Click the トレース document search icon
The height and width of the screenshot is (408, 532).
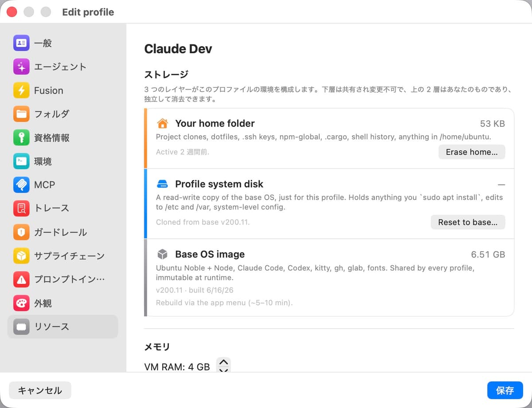click(x=21, y=208)
